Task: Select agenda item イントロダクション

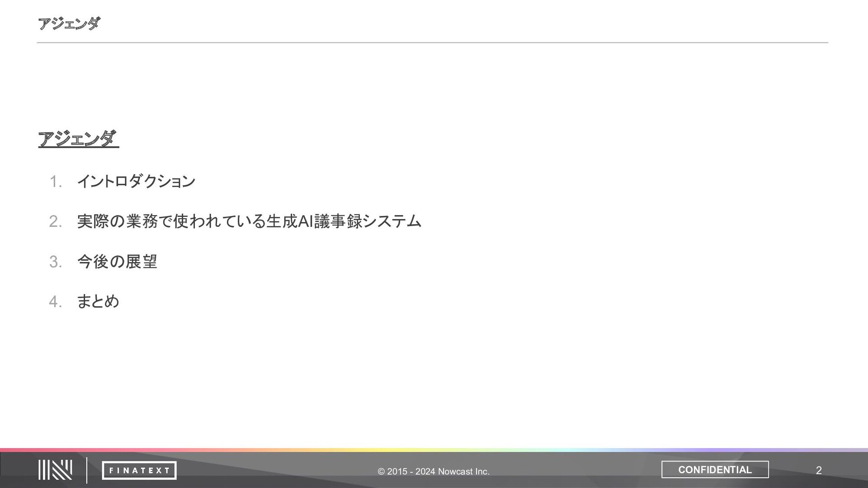Action: [x=136, y=182]
